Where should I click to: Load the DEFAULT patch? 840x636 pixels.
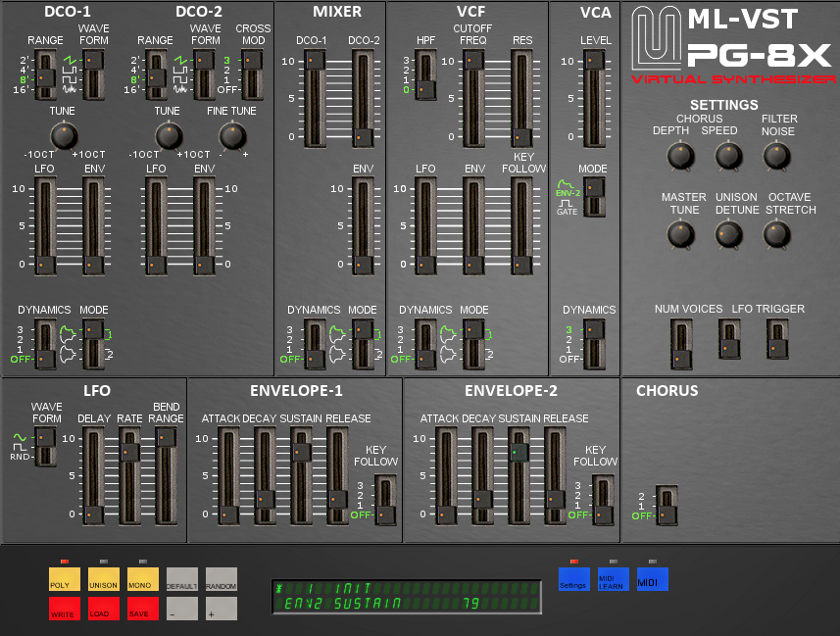pyautogui.click(x=182, y=578)
